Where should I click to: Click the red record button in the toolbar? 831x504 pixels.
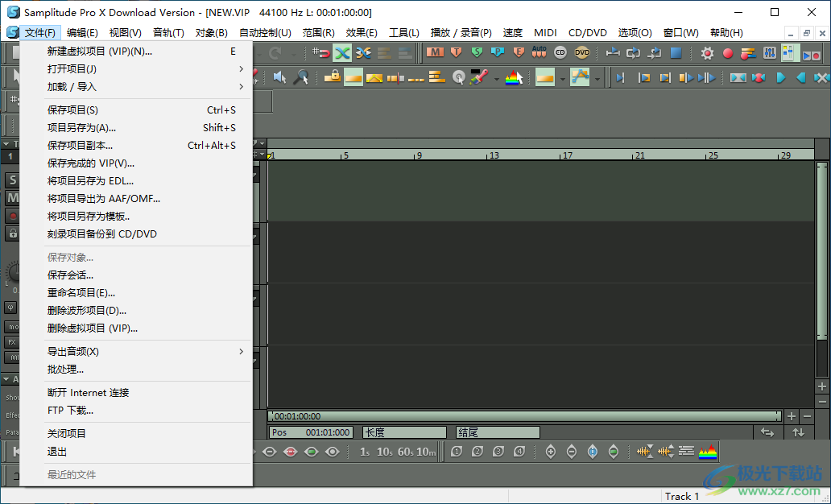(729, 53)
